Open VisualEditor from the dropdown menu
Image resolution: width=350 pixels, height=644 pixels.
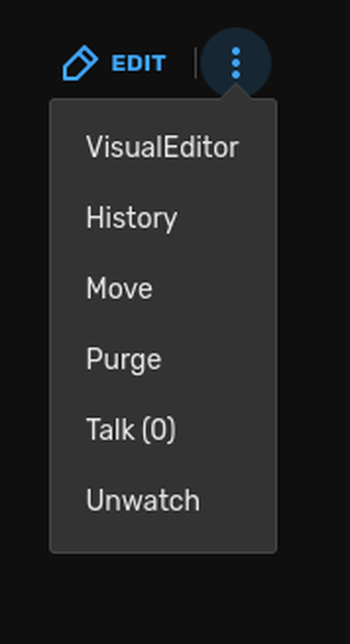click(x=162, y=148)
